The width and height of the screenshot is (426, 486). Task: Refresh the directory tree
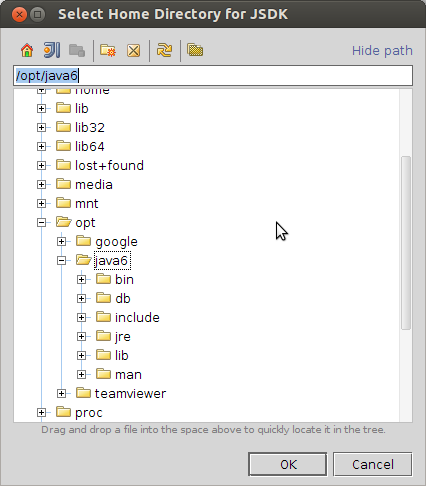pos(164,51)
